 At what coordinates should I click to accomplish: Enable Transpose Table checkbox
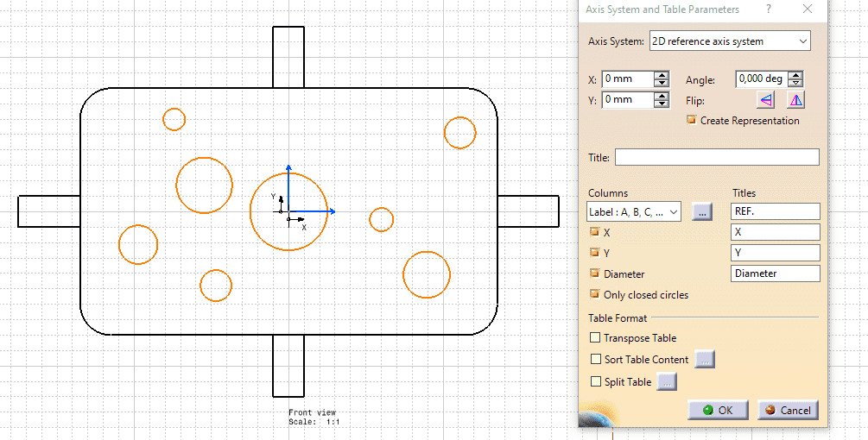pos(596,337)
